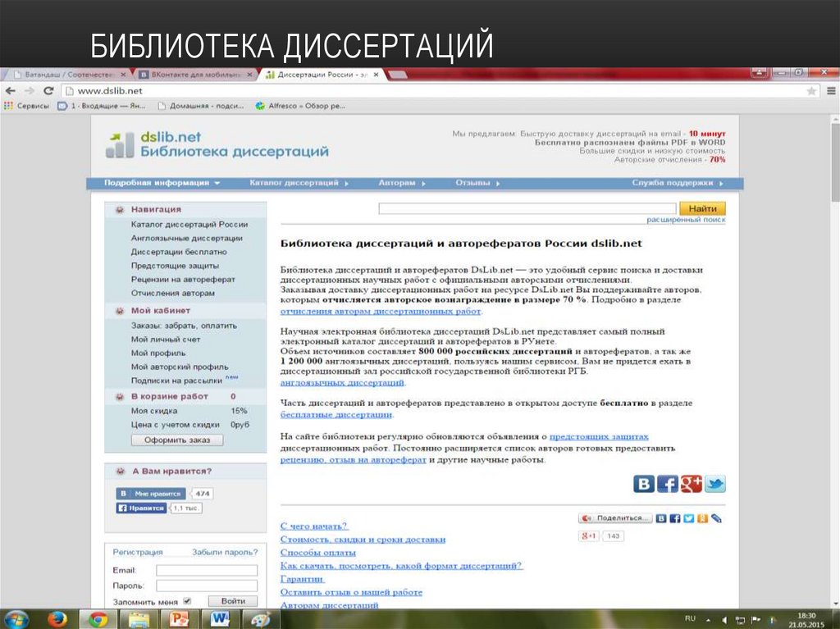Open Мой личный счет link
Viewport: 840px width, 629px height.
tap(166, 340)
